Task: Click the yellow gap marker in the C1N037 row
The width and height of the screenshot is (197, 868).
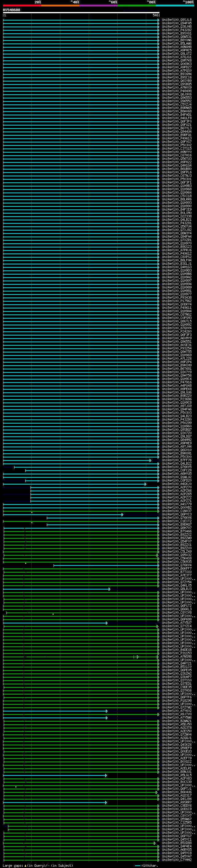Action: click(x=32, y=512)
